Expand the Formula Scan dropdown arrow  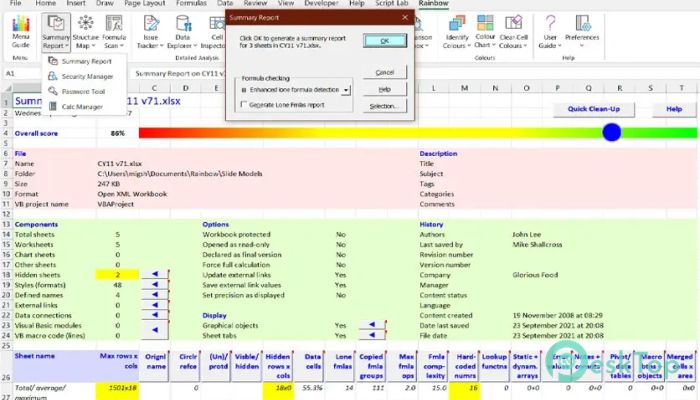coord(121,46)
